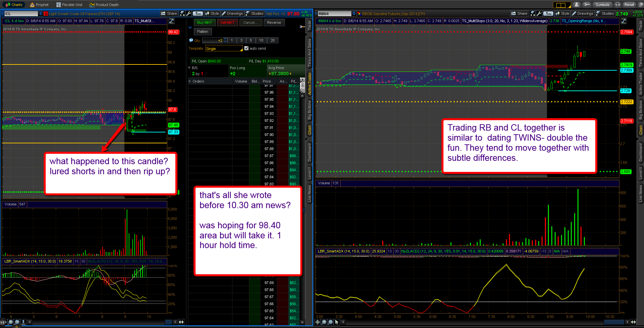Open the Active Trader wrench settings icon
644x328 pixels.
point(302,27)
